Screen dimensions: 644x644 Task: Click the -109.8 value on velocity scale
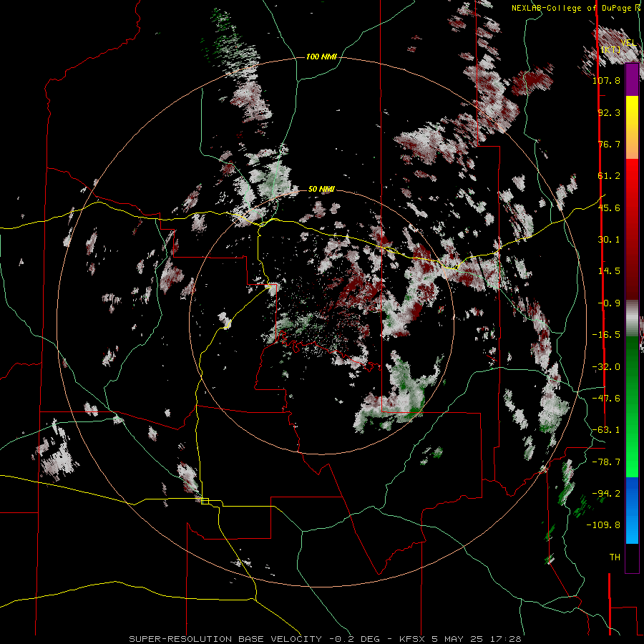[x=603, y=525]
